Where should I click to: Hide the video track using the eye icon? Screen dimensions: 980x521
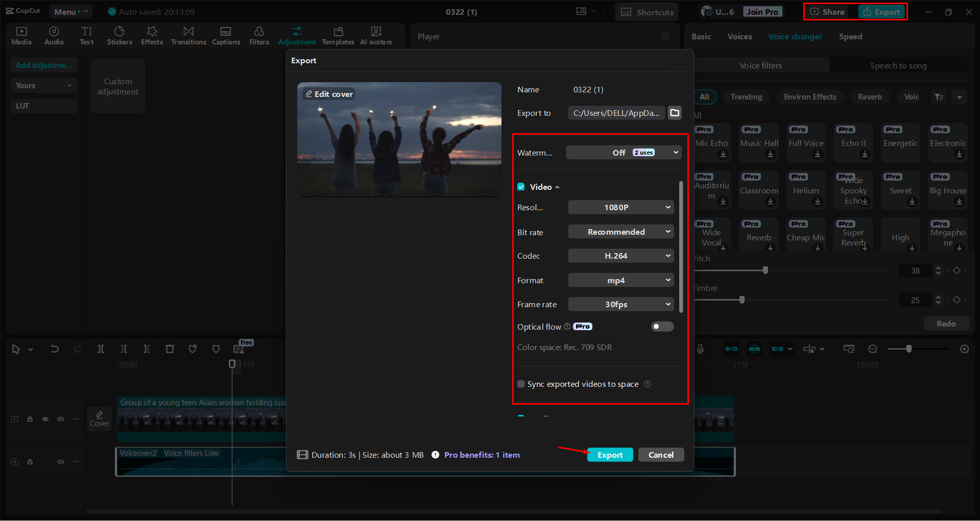(x=45, y=419)
